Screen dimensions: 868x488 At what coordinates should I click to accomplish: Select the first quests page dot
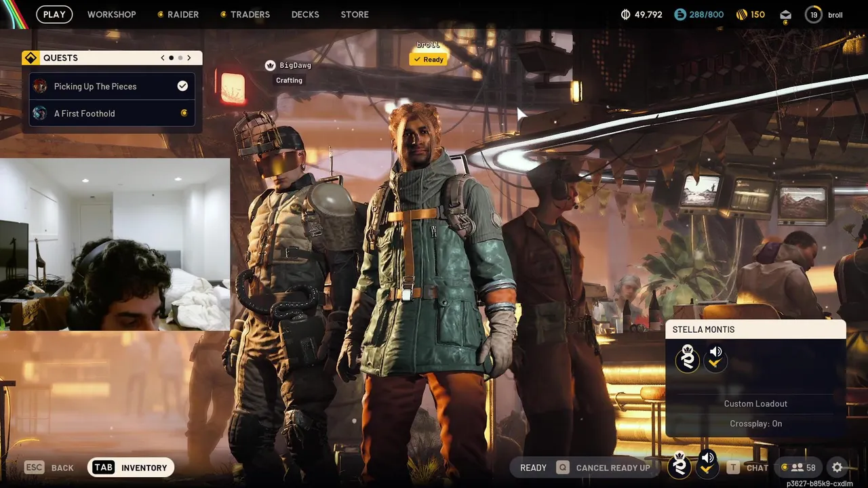point(171,58)
